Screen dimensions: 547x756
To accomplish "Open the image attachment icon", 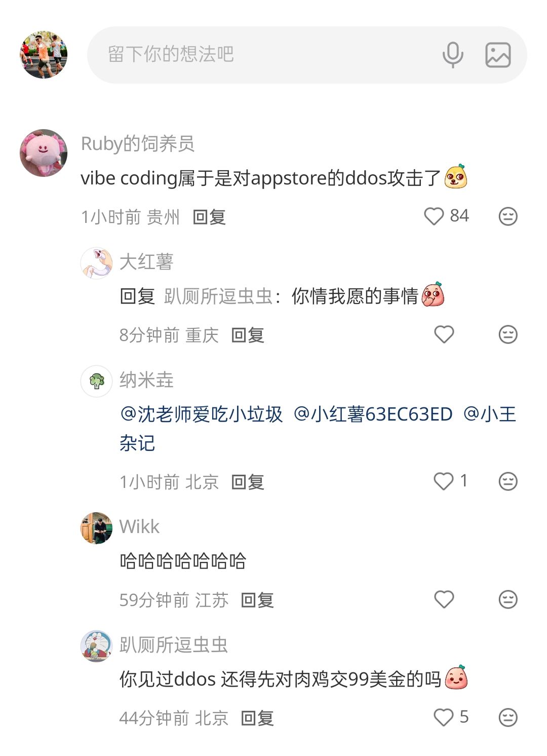I will (x=498, y=55).
